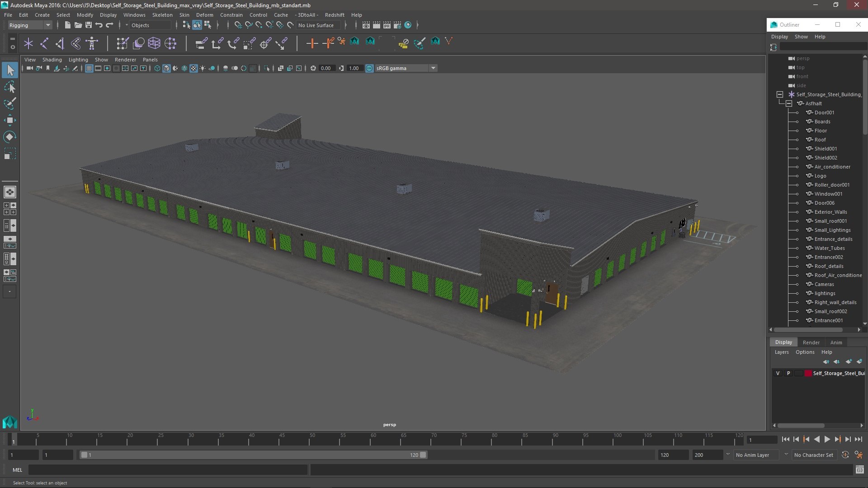Open the sRGB gamma dropdown
Viewport: 868px width, 488px height.
406,68
